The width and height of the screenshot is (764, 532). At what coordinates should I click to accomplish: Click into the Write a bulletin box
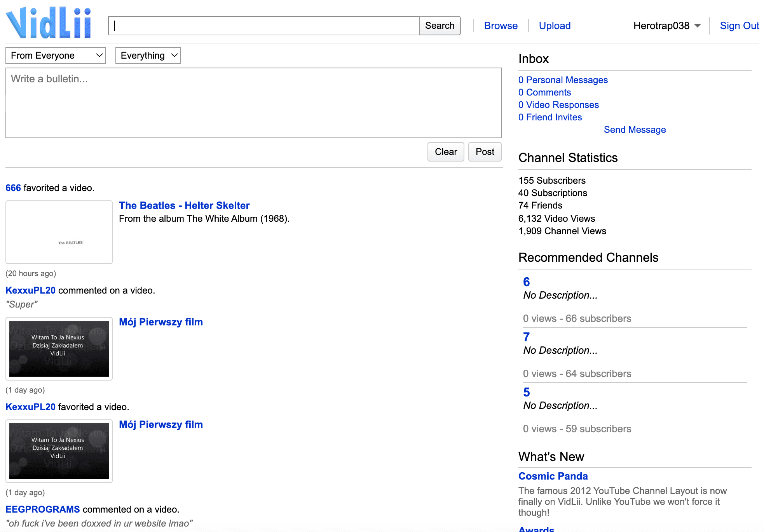click(x=253, y=103)
